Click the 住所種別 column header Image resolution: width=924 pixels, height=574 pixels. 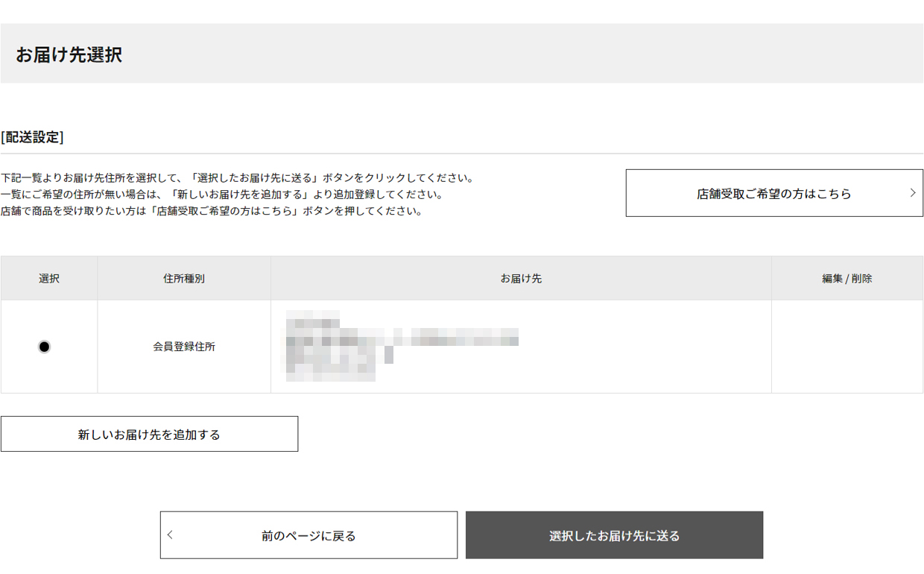[x=184, y=278]
